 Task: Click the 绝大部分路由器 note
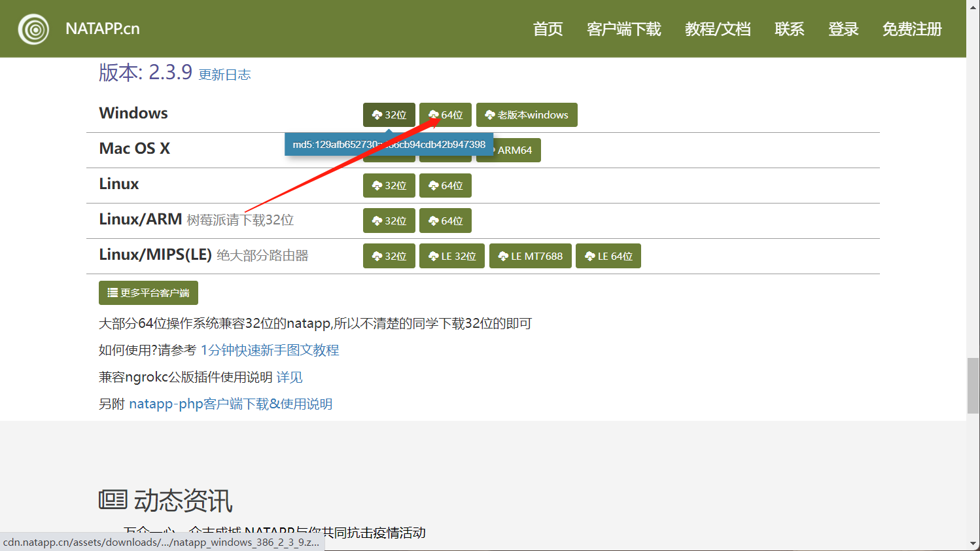pos(262,255)
